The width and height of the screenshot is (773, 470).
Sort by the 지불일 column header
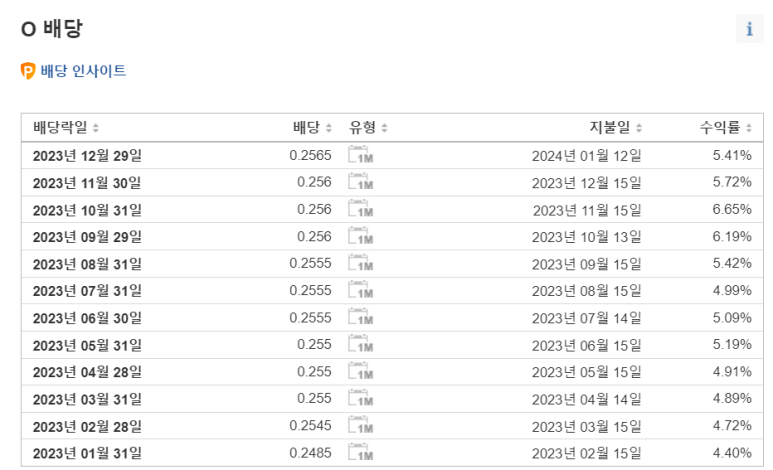[616, 128]
